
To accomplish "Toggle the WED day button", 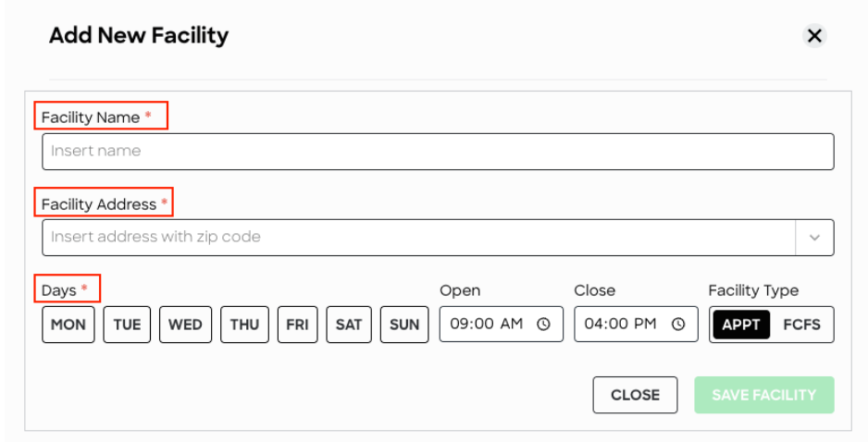I will [185, 325].
